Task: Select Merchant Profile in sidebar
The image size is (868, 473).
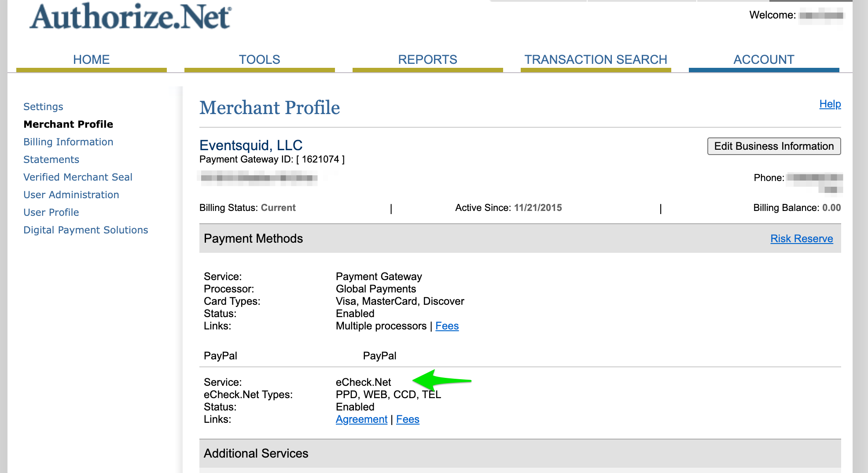Action: pos(68,124)
